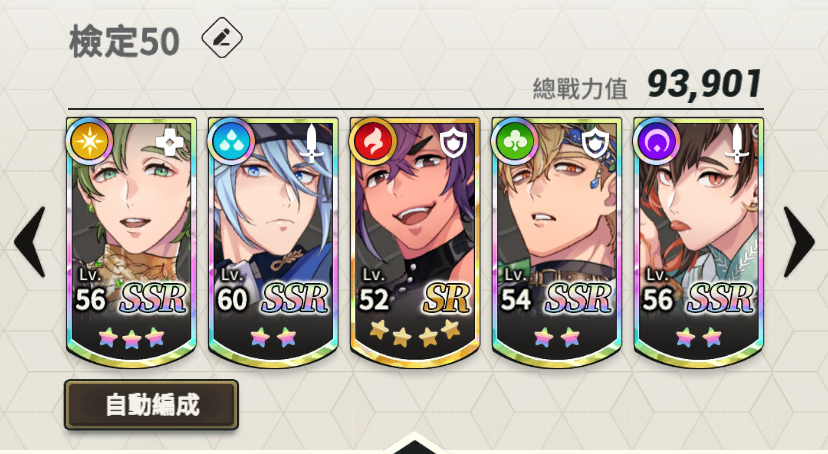
Task: Click the purple-haired character's shield role icon
Action: [454, 144]
